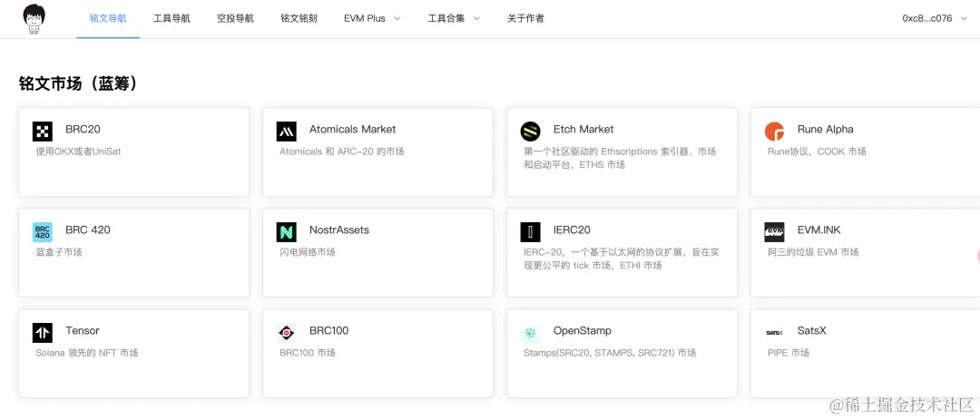980x420 pixels.
Task: Click the 铭文市场（蓝筹）section heading
Action: (77, 83)
